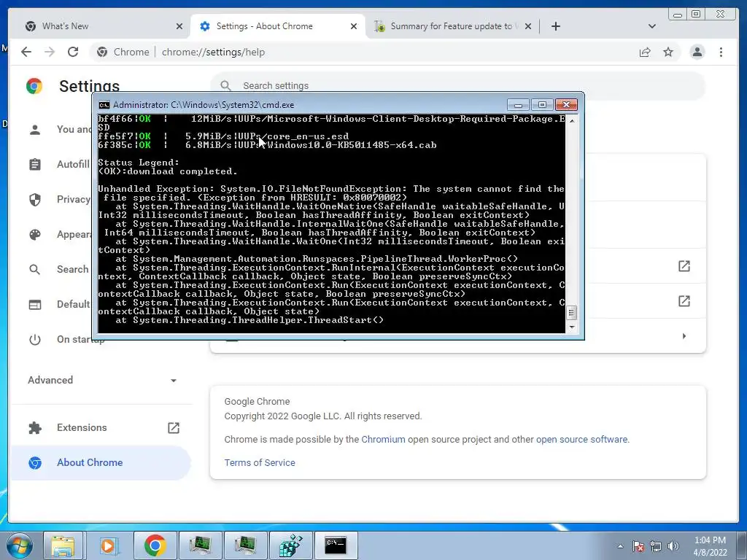The width and height of the screenshot is (747, 560).
Task: Share this page icon in address bar
Action: (x=645, y=52)
